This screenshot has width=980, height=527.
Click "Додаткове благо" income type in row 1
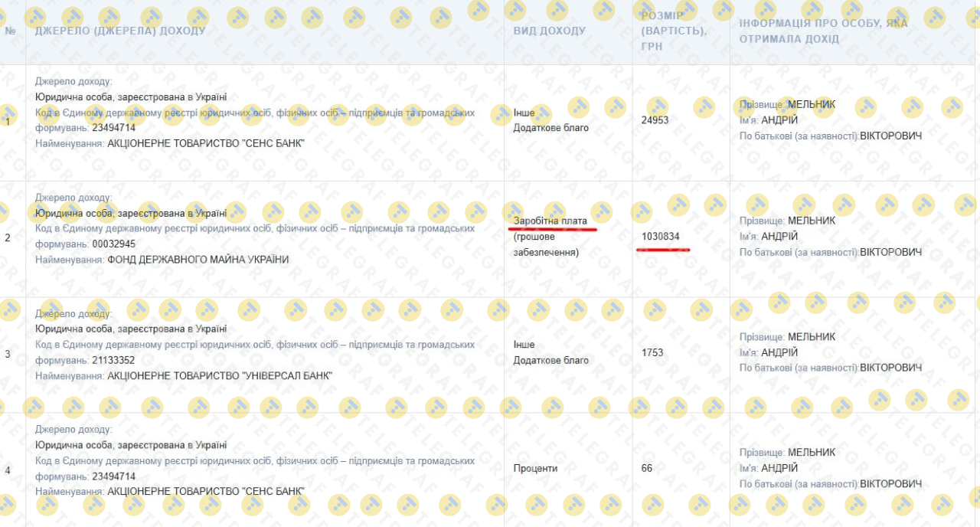pyautogui.click(x=550, y=128)
